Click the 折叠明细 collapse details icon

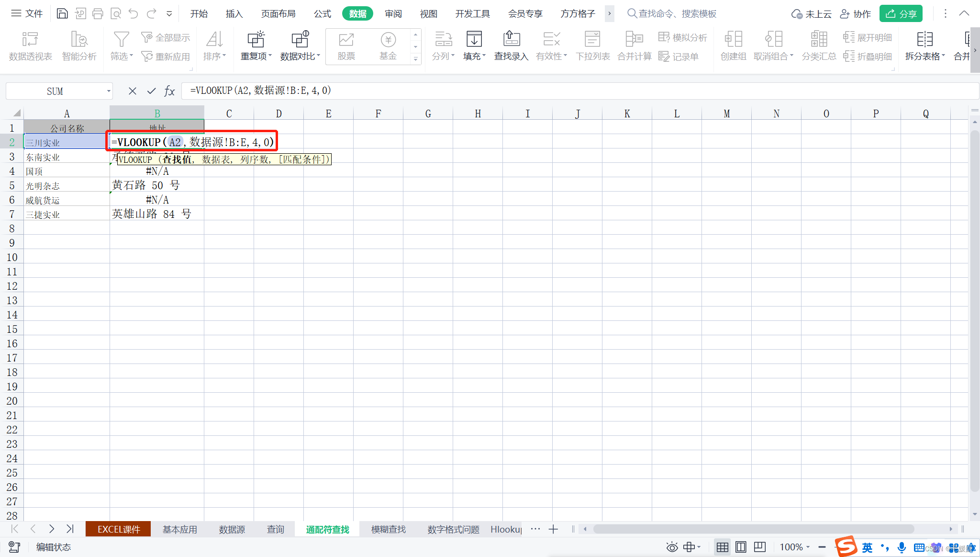click(x=868, y=57)
